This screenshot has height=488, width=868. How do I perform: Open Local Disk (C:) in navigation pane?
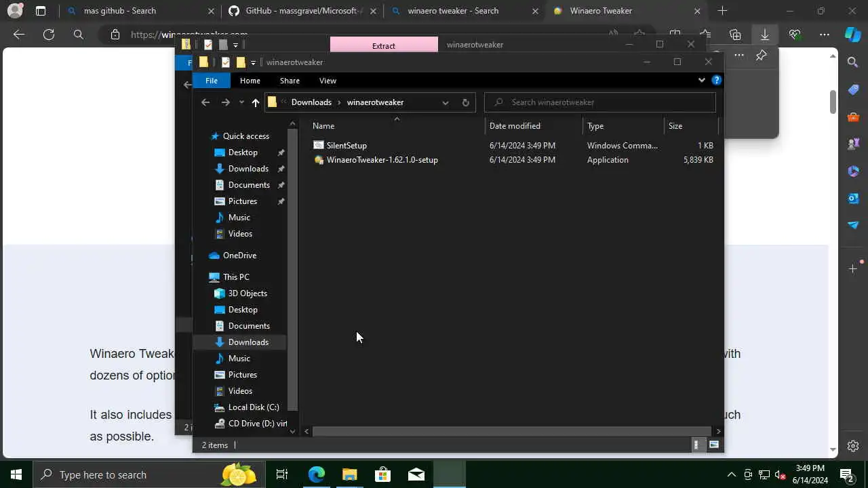(x=254, y=407)
